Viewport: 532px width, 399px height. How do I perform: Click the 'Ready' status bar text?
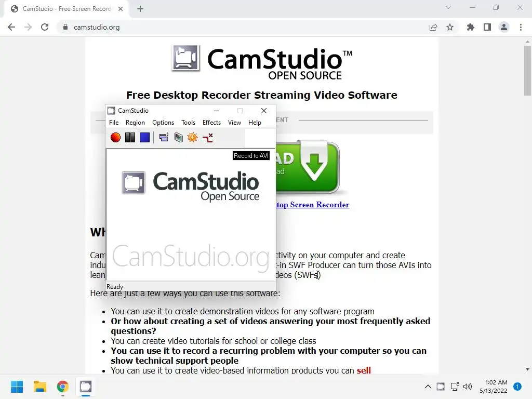(x=115, y=287)
